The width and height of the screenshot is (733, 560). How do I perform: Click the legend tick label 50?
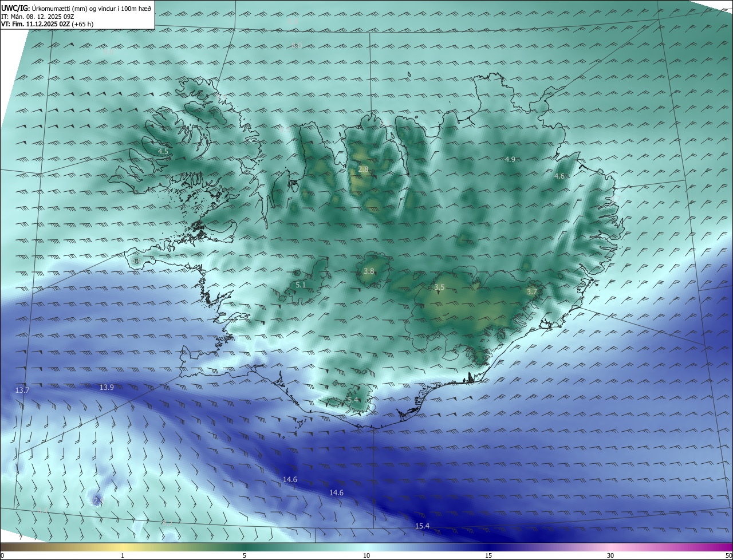click(x=729, y=556)
